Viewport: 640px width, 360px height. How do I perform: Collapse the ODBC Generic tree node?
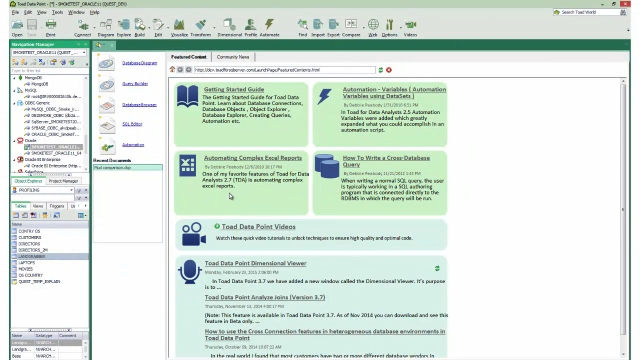click(14, 103)
